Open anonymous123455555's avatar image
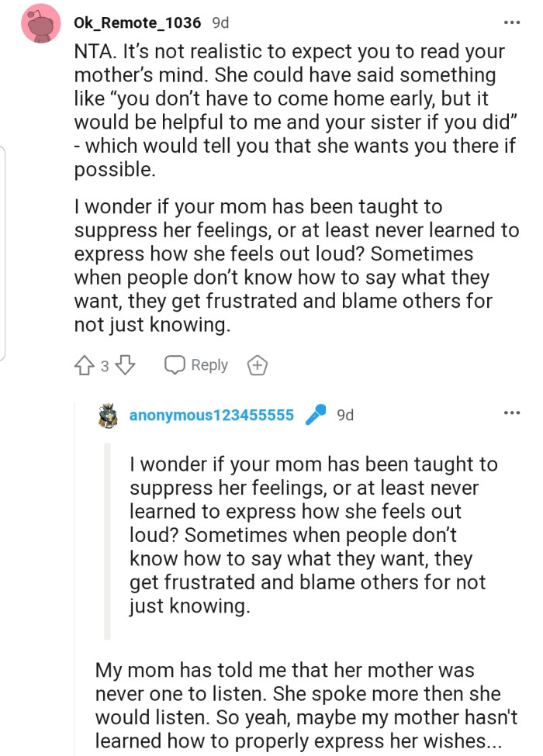Viewport: 543px width, 756px height. click(x=108, y=416)
